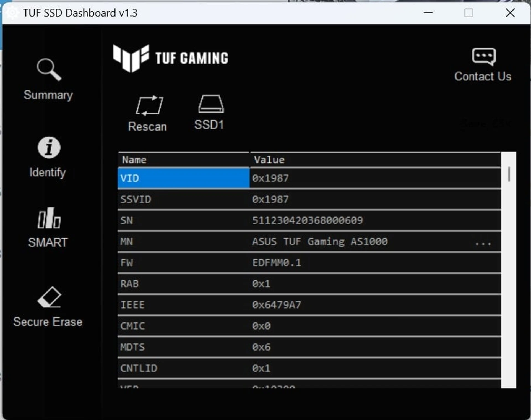
Task: Select the CNTLID row name
Action: 139,368
